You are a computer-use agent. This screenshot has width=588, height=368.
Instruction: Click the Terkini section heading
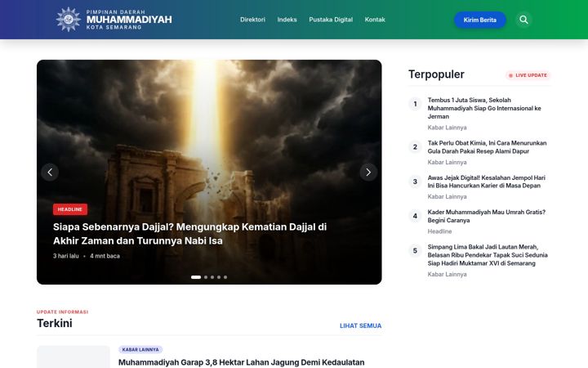point(55,323)
